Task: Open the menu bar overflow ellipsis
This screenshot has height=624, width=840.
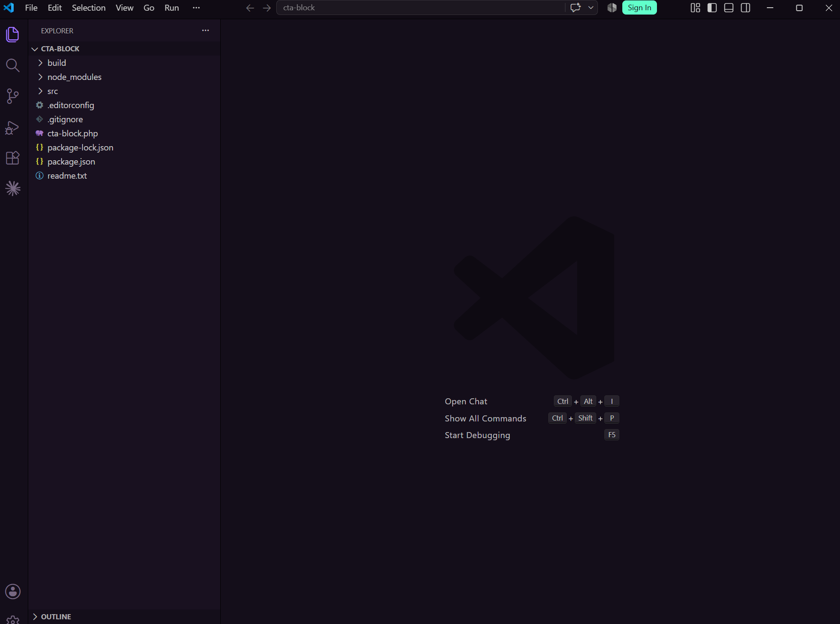Action: click(x=196, y=8)
